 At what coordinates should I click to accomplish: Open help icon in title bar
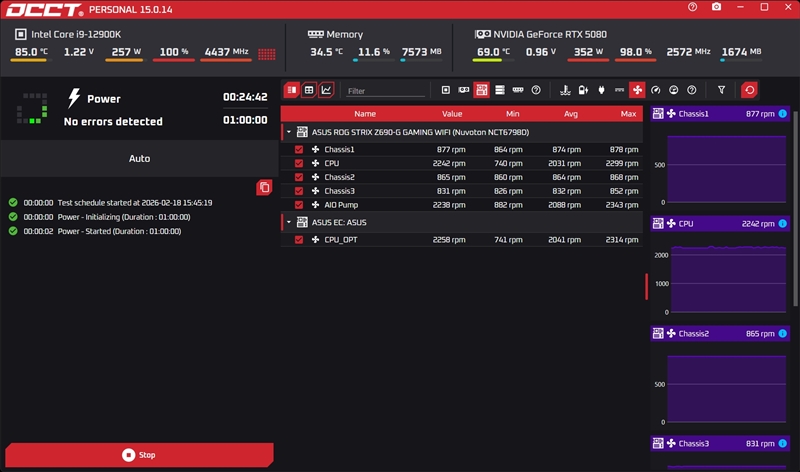(692, 7)
